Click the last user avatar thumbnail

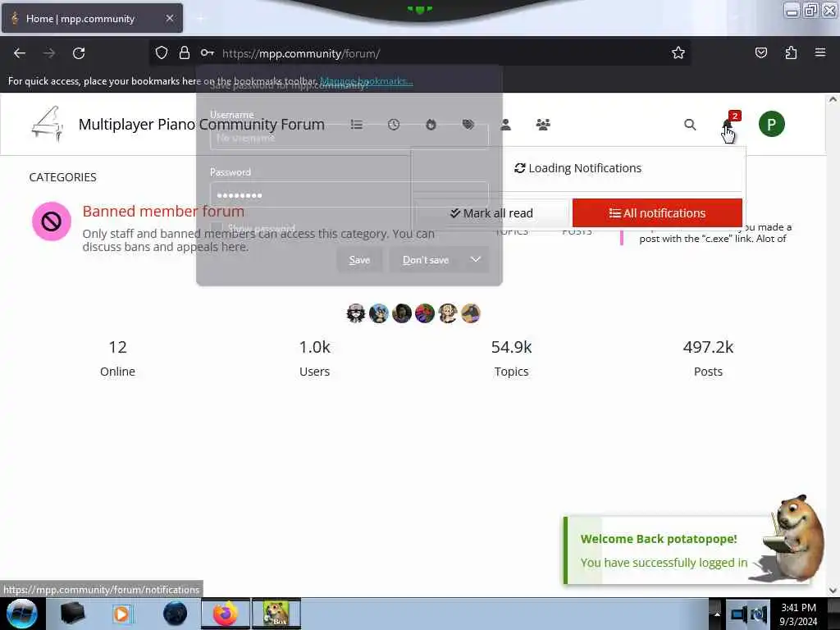471,313
